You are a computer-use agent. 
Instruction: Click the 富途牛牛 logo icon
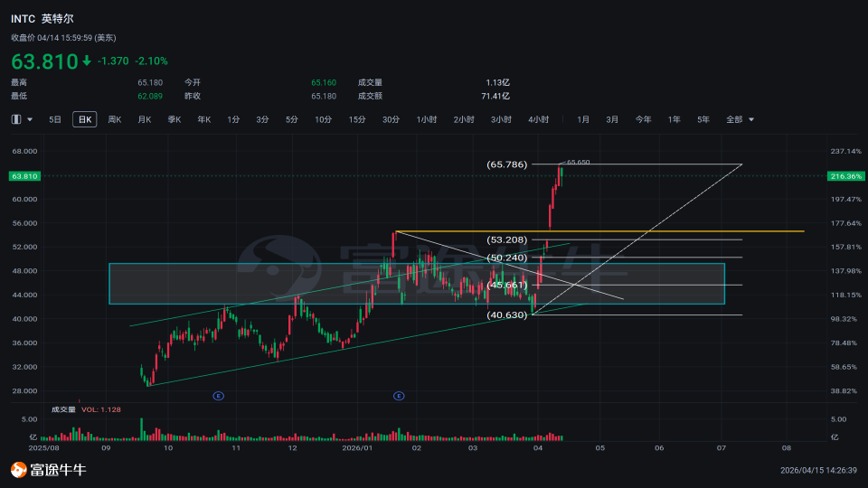coord(19,470)
